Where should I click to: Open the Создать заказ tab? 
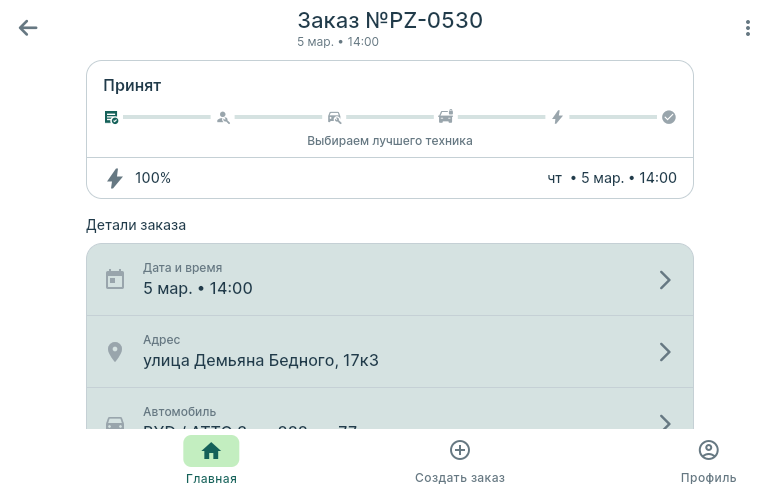460,460
